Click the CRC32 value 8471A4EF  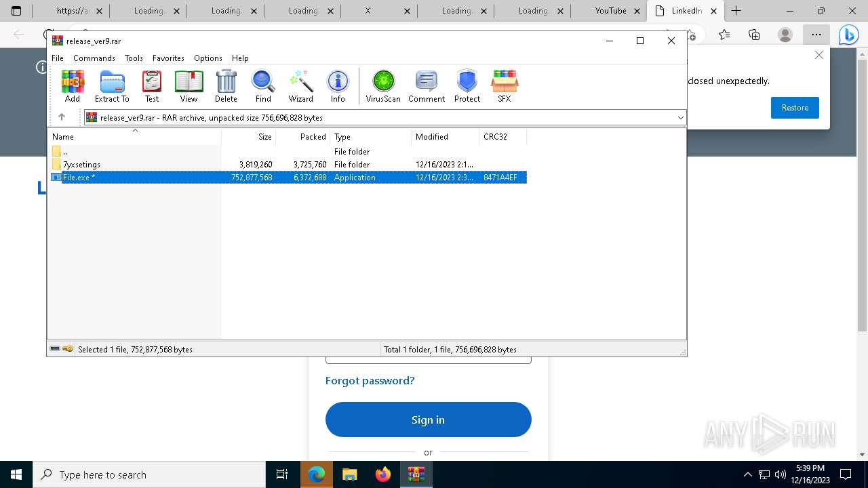(x=500, y=178)
